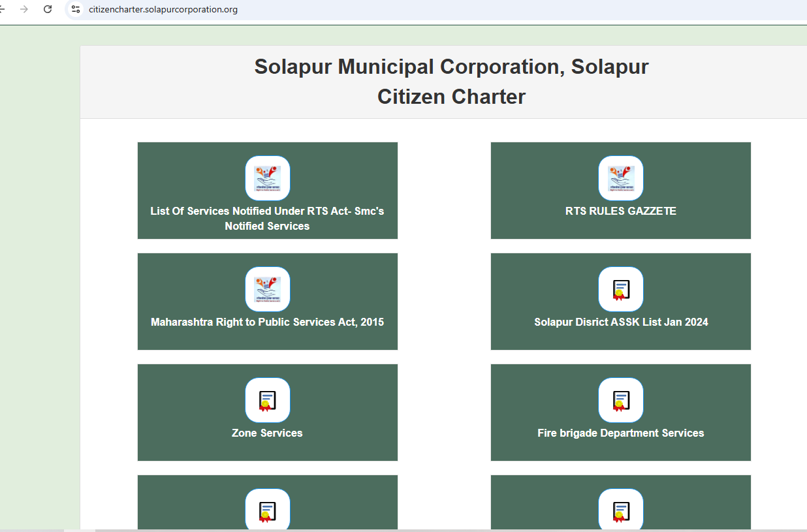
Task: Open the RTS RULES GAZZETE link
Action: point(621,211)
